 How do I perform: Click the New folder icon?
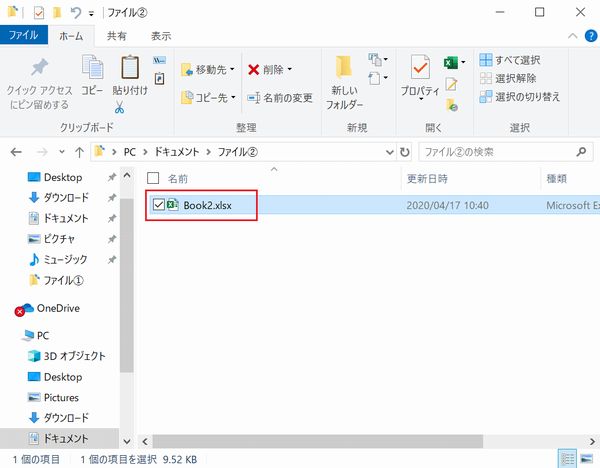click(344, 67)
